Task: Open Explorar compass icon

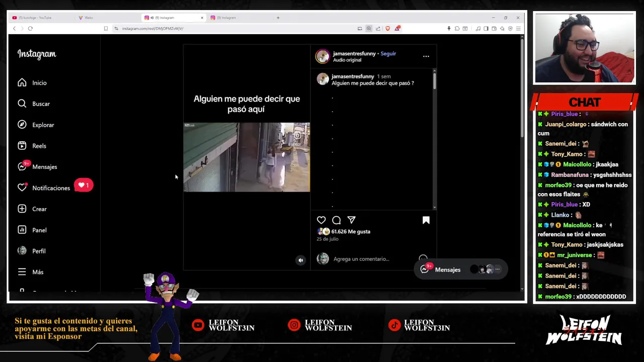Action: tap(22, 125)
